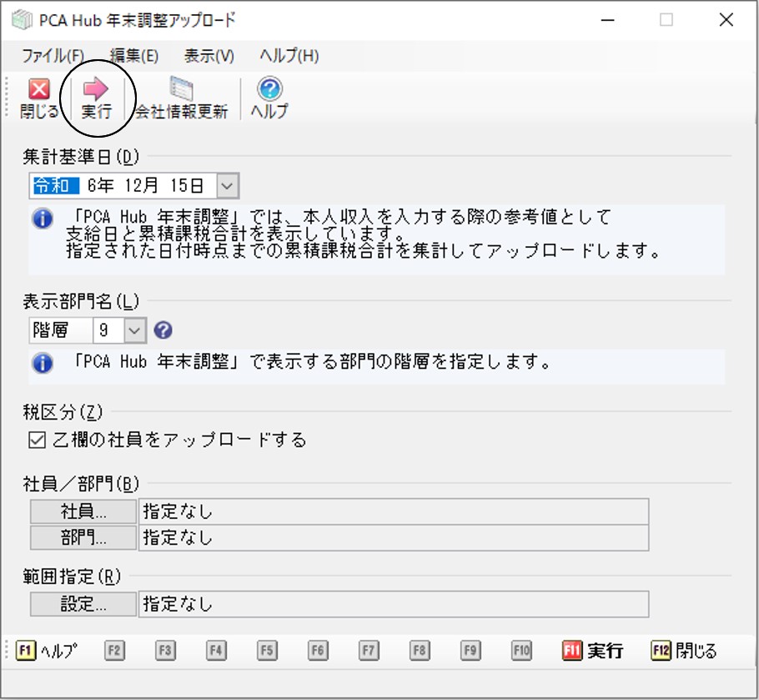Toggle 乙欄の社員をアップロードする checkbox
The image size is (759, 700).
pyautogui.click(x=37, y=440)
